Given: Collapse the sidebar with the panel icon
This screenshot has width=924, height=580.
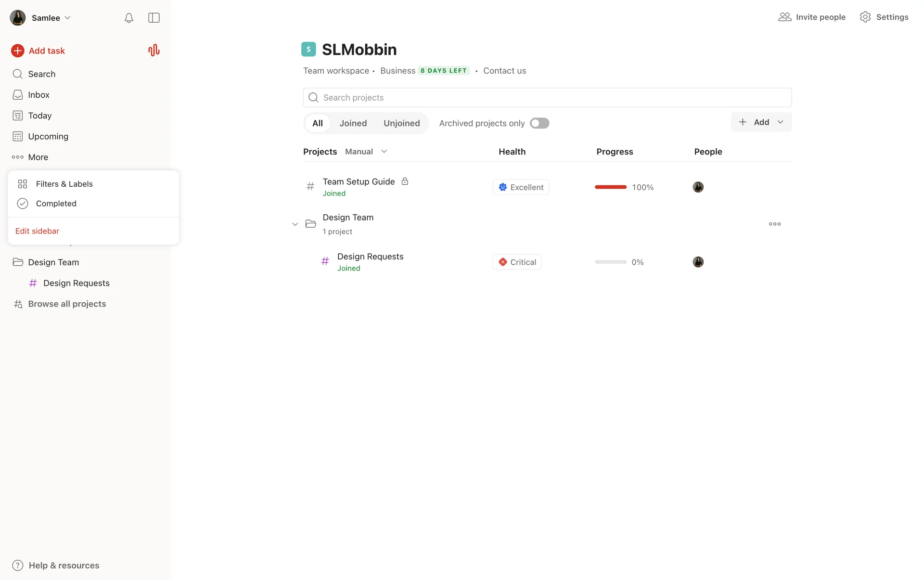Looking at the screenshot, I should 154,18.
